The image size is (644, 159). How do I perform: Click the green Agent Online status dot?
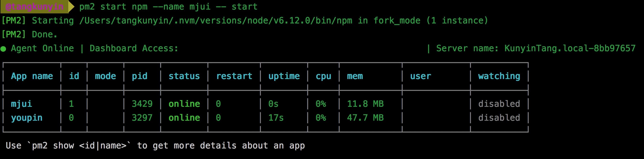(x=4, y=49)
